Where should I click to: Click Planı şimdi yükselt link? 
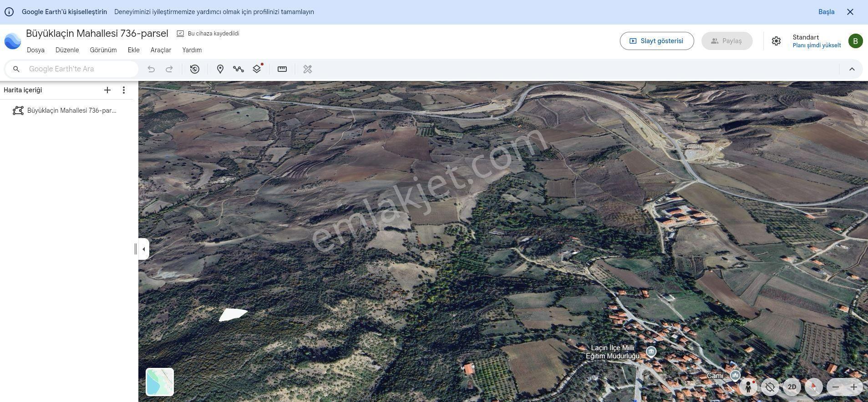coord(817,45)
